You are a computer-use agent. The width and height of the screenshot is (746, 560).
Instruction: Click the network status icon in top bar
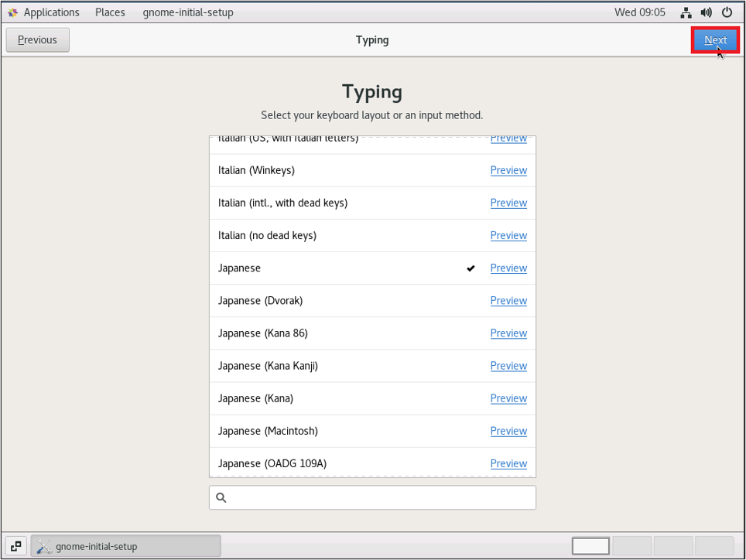pyautogui.click(x=686, y=12)
